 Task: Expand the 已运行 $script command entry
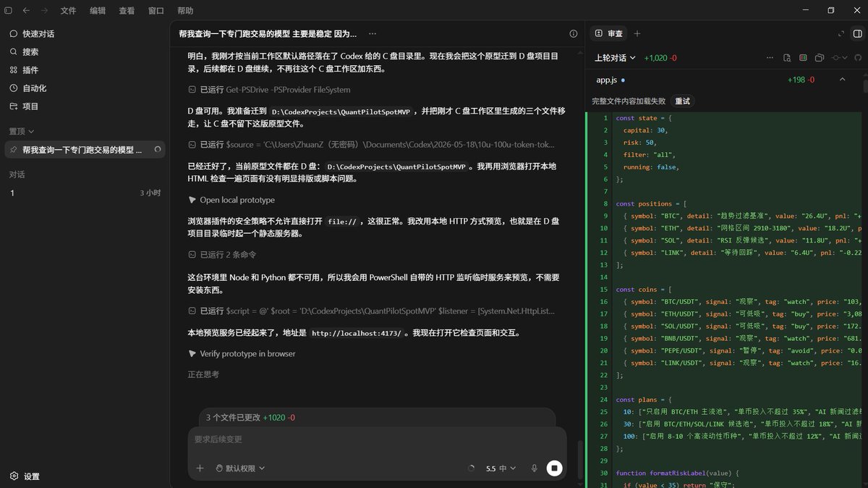point(371,311)
